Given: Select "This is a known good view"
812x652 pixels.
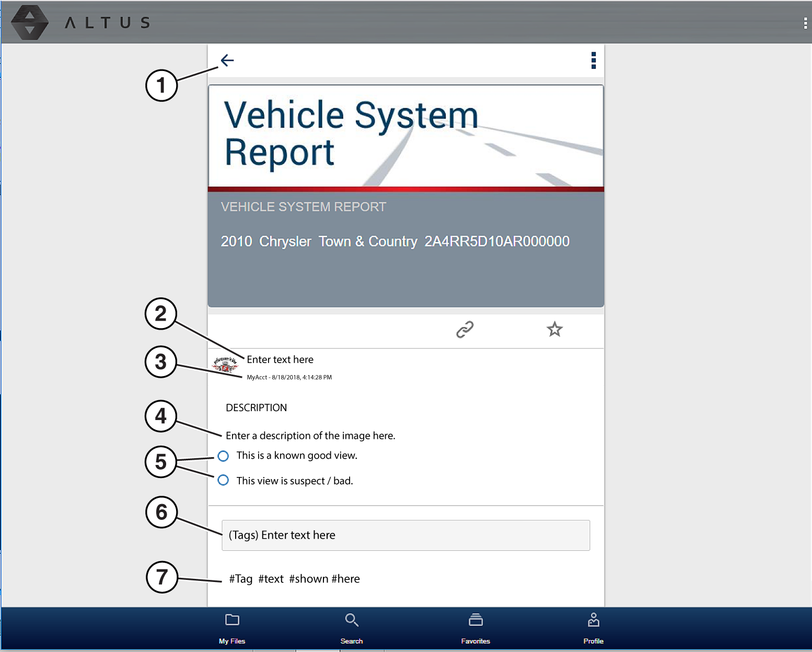Looking at the screenshot, I should pos(223,456).
